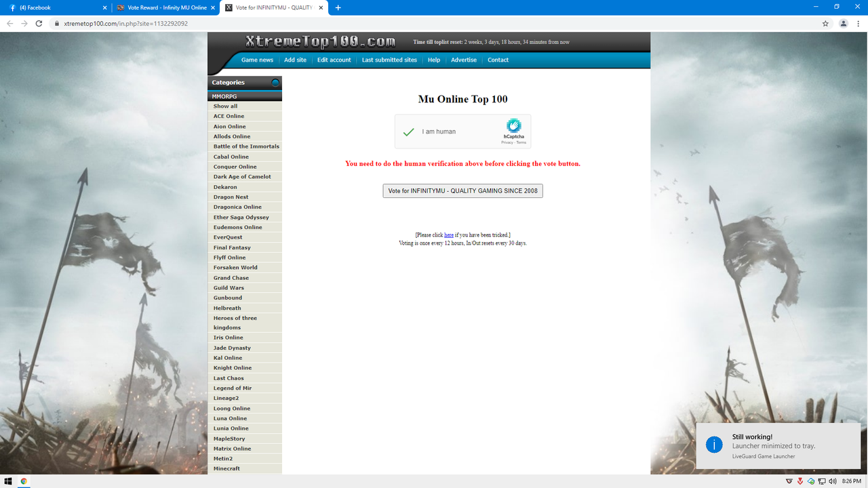Open the Aion Online category

230,126
